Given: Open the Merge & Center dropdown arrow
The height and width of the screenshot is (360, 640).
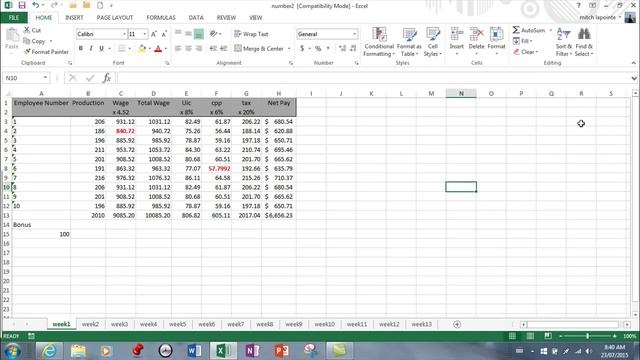Looking at the screenshot, I should click(x=289, y=49).
